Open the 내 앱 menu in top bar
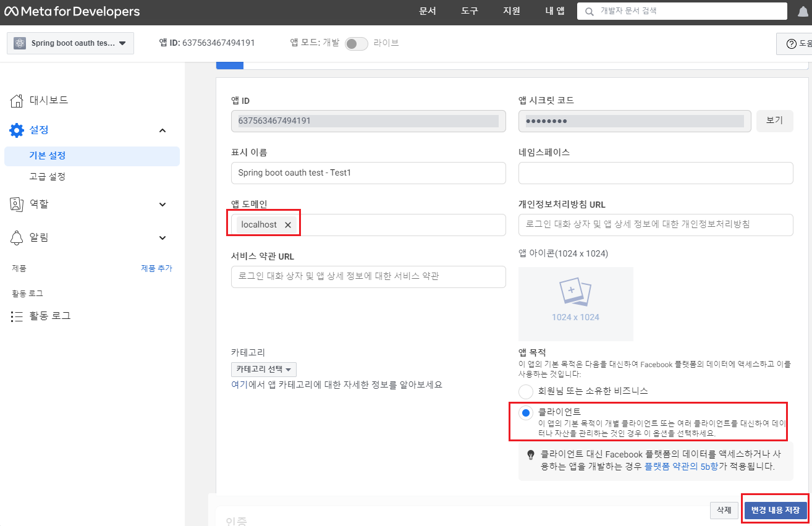The height and width of the screenshot is (526, 812). point(555,11)
